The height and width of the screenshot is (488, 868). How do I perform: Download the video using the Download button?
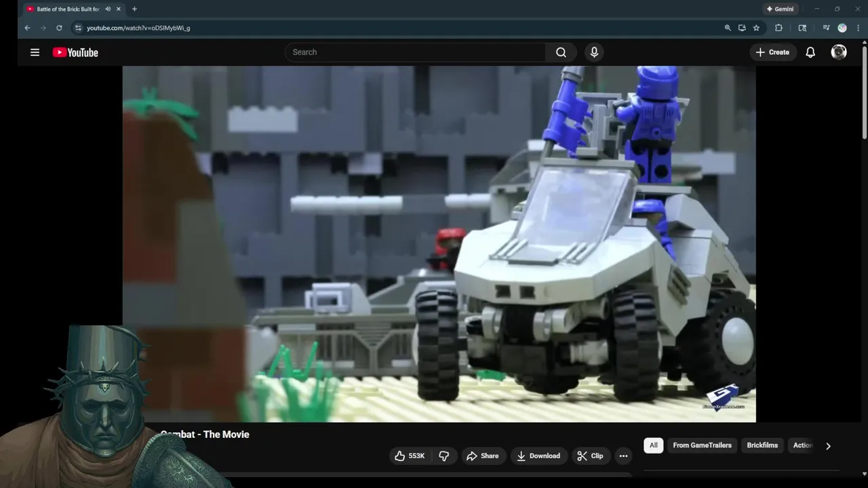538,456
